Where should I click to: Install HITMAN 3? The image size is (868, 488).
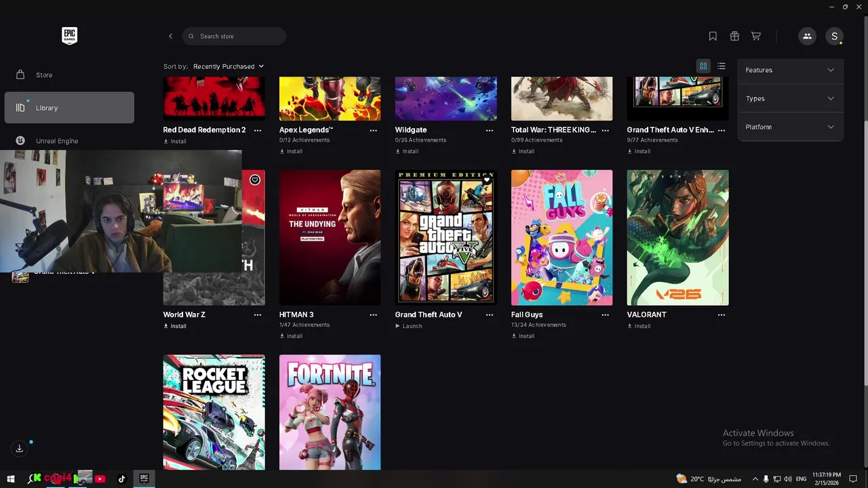pyautogui.click(x=291, y=336)
